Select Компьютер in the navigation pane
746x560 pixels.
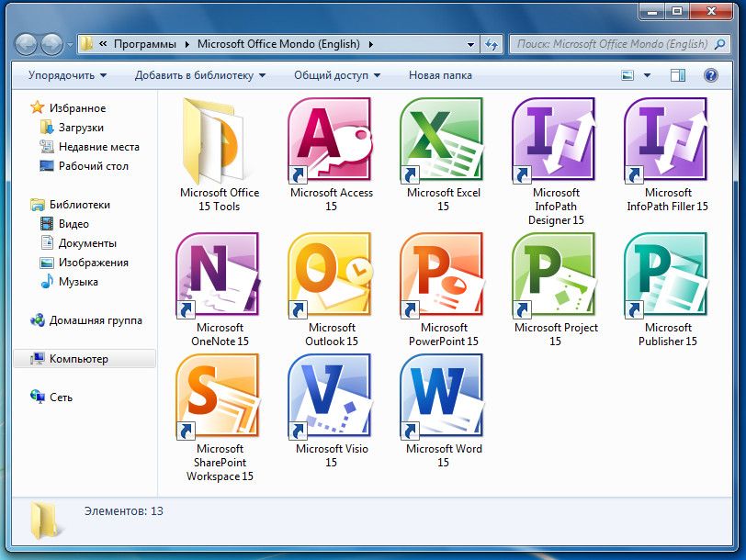[78, 359]
